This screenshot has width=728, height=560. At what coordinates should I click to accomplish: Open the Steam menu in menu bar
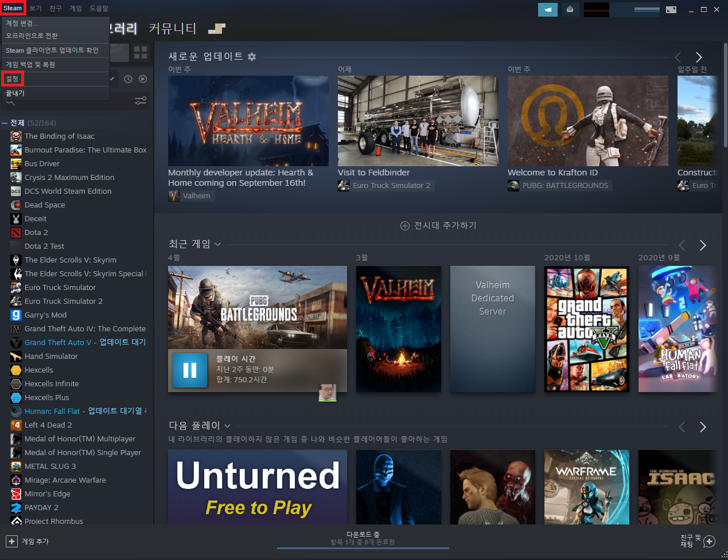point(13,8)
